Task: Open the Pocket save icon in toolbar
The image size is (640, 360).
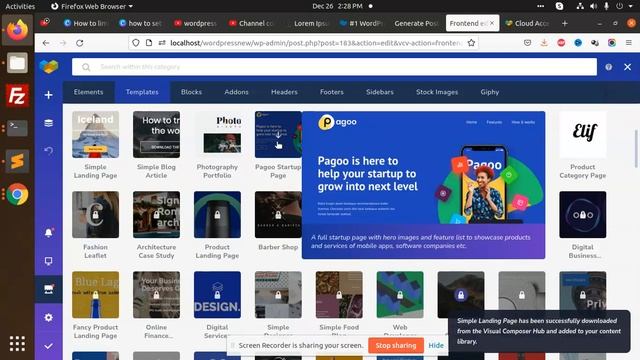Action: click(x=527, y=43)
